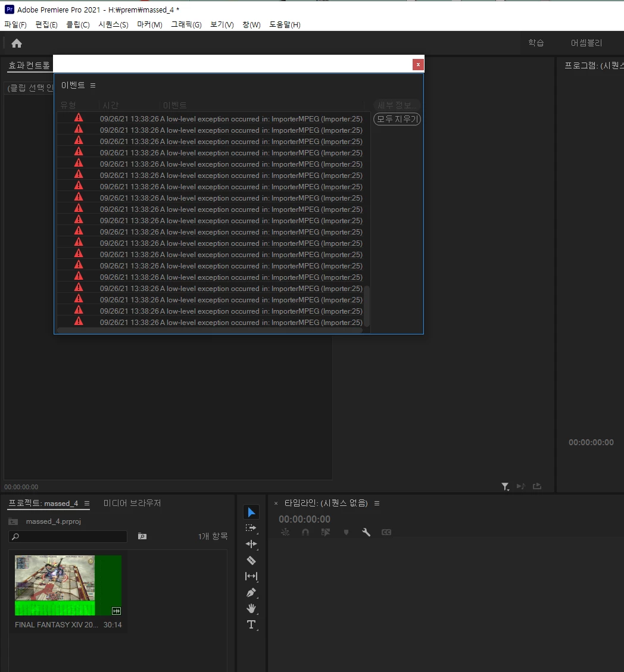Click the marker filter funnel icon
This screenshot has width=624, height=672.
tap(506, 486)
